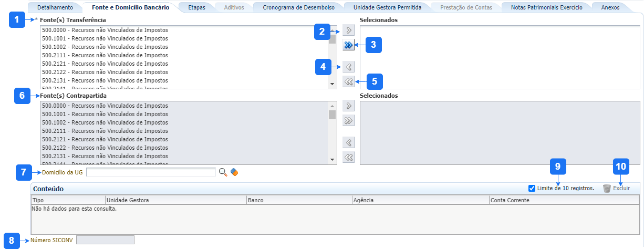This screenshot has width=644, height=249.
Task: Remove all Fonte Transferência with double left arrow
Action: click(x=348, y=81)
